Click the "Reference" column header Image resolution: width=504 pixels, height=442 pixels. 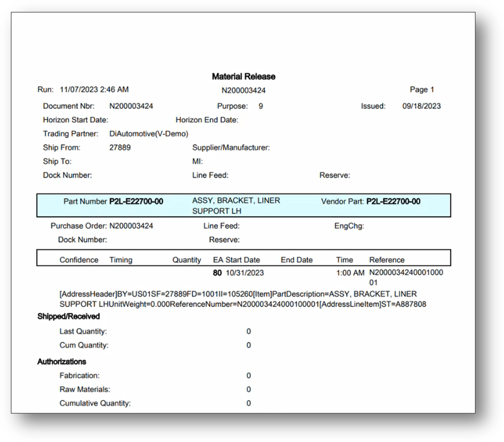387,260
